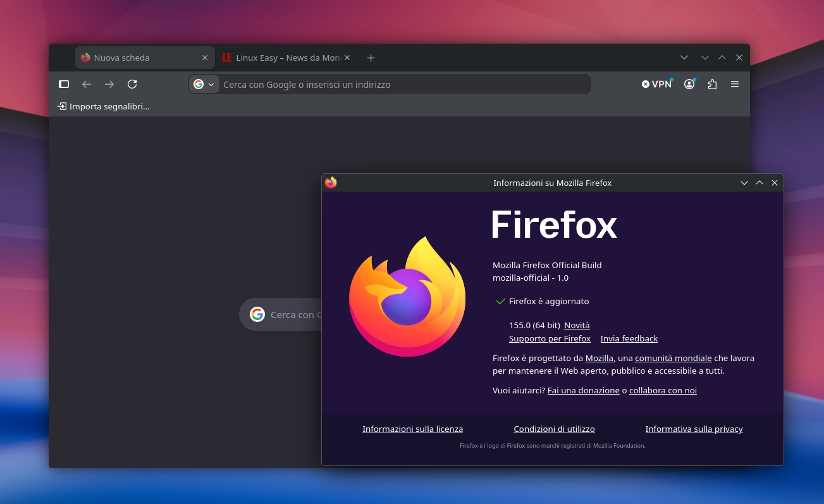Open Informativa sulla privacy link
This screenshot has height=504, width=824.
pyautogui.click(x=694, y=429)
